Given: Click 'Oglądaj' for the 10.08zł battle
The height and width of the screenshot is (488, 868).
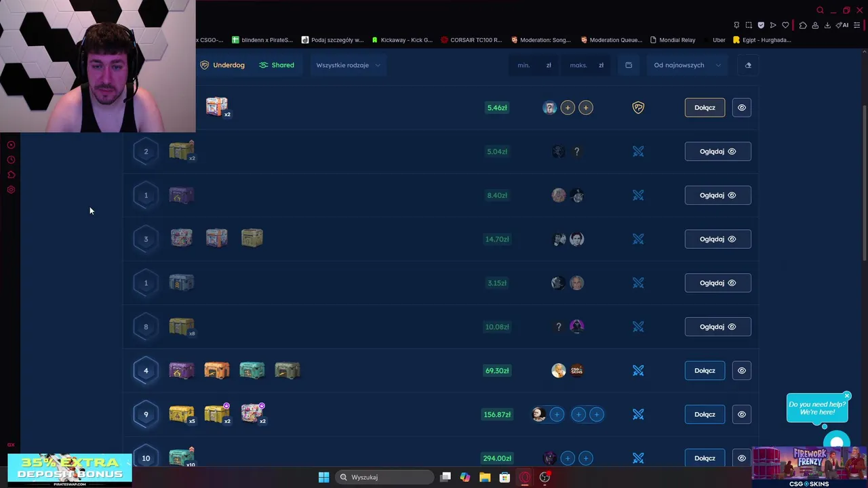Looking at the screenshot, I should click(x=717, y=327).
